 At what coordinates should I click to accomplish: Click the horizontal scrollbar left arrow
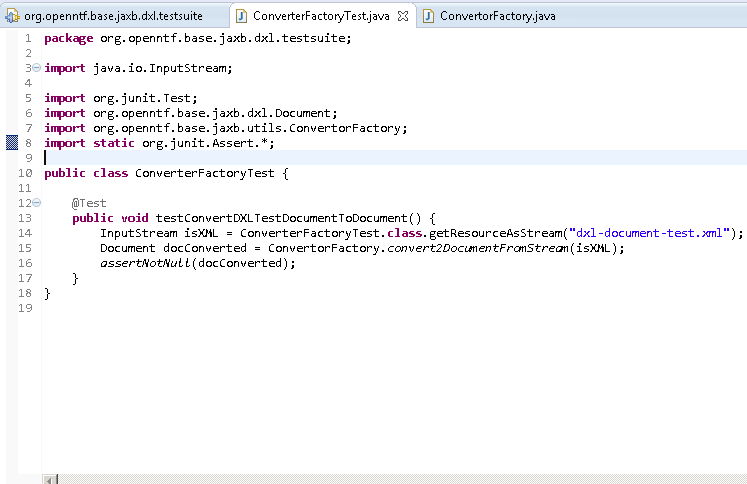[49, 479]
